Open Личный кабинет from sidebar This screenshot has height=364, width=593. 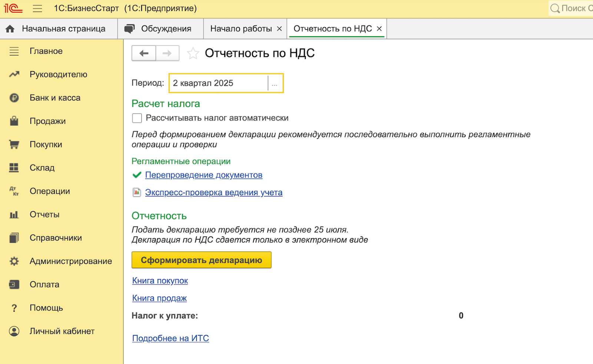click(x=62, y=331)
